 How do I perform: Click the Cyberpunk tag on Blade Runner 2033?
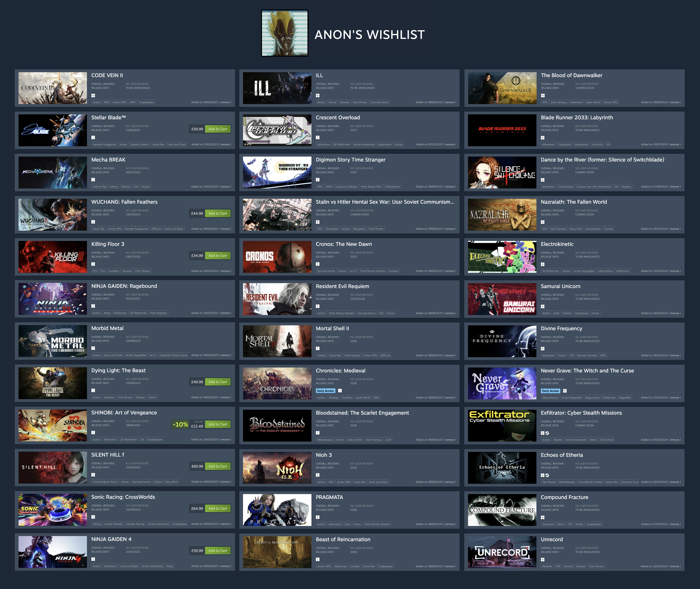click(x=565, y=145)
